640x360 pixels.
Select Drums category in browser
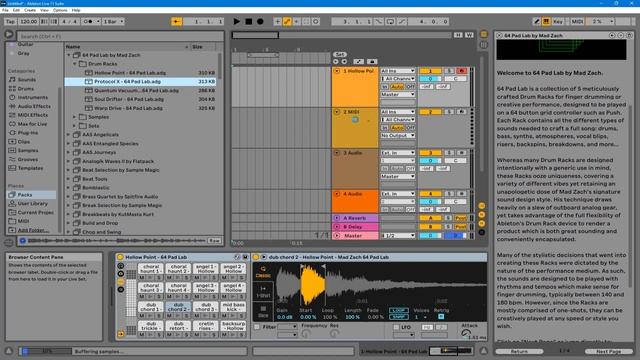coord(26,89)
